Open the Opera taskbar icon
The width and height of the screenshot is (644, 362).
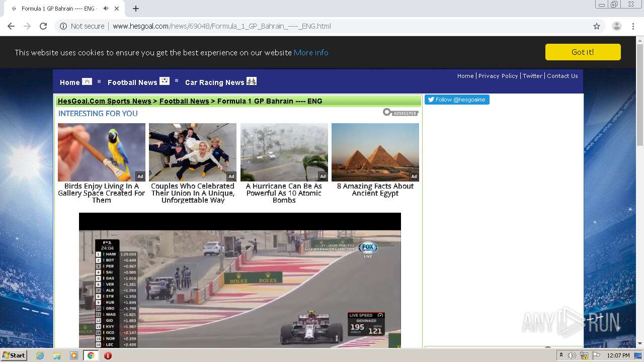108,355
